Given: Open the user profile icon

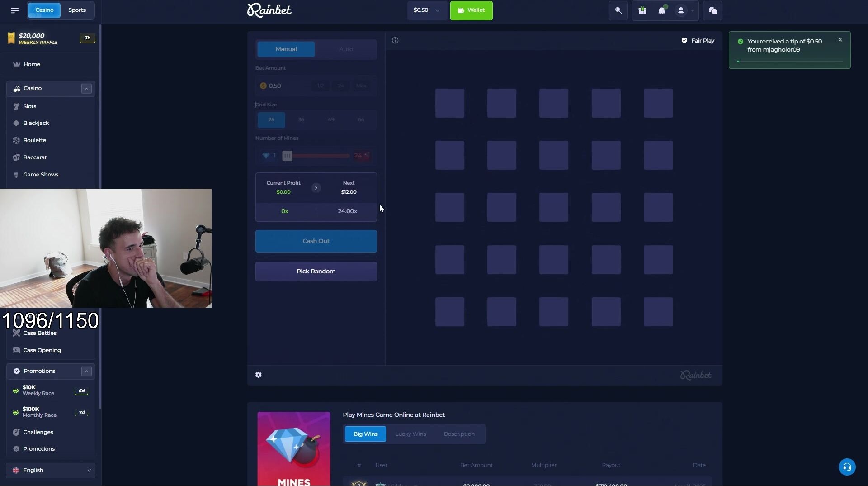Looking at the screenshot, I should pyautogui.click(x=681, y=10).
